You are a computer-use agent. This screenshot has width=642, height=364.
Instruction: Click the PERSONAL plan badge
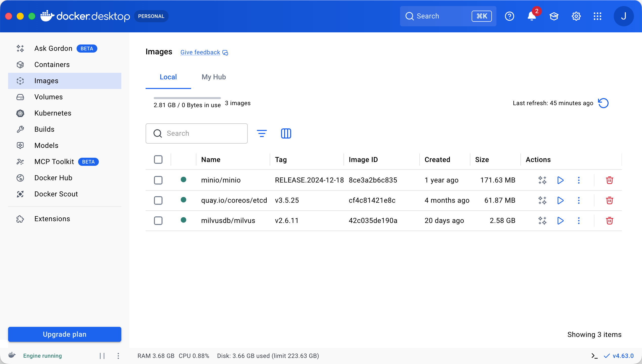click(151, 16)
